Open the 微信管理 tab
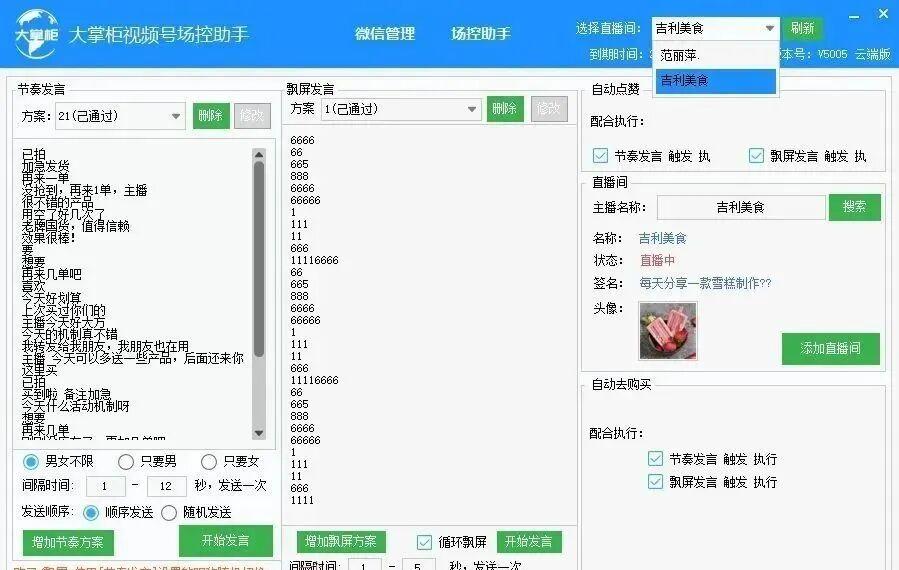The height and width of the screenshot is (570, 899). click(385, 34)
